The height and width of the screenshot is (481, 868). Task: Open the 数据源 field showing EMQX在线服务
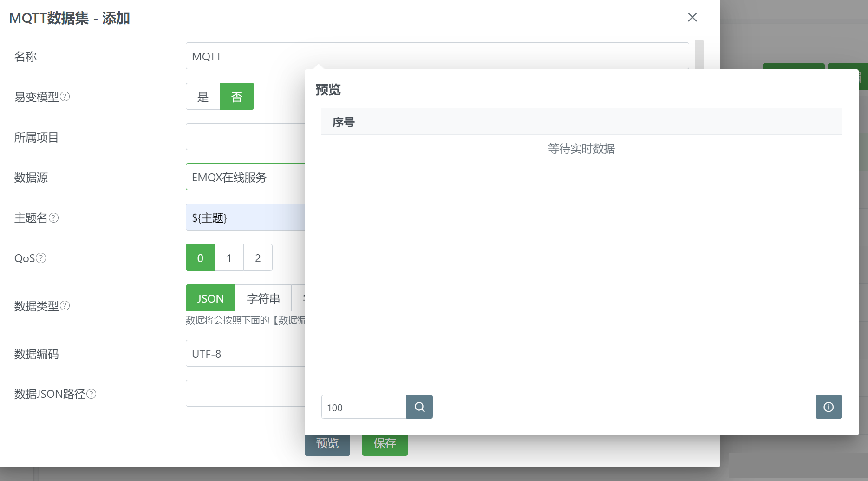point(245,177)
